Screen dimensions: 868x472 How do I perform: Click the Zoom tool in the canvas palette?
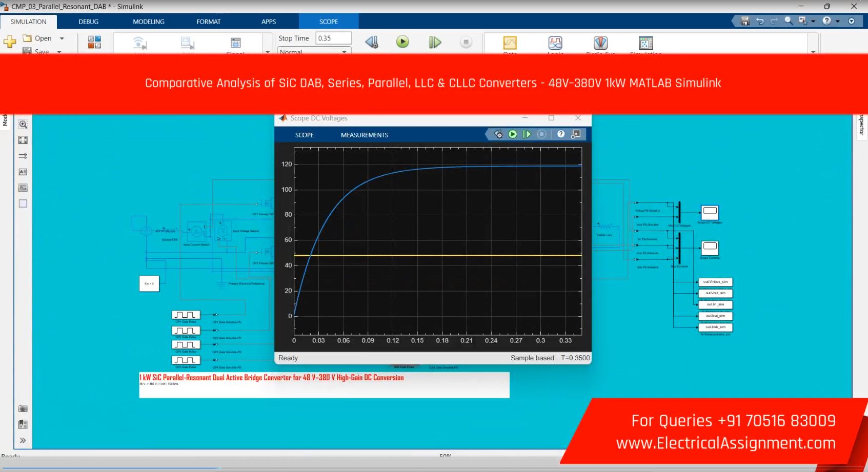[23, 124]
